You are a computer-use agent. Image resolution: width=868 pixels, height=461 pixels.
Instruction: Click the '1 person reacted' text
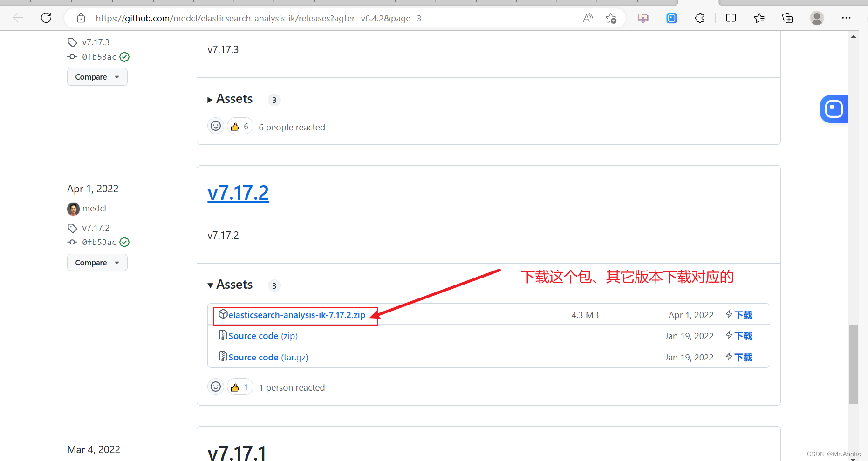tap(292, 388)
